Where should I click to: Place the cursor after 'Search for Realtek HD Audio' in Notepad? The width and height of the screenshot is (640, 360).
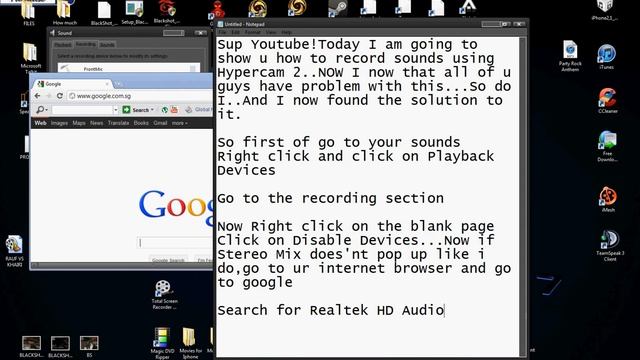click(x=444, y=311)
